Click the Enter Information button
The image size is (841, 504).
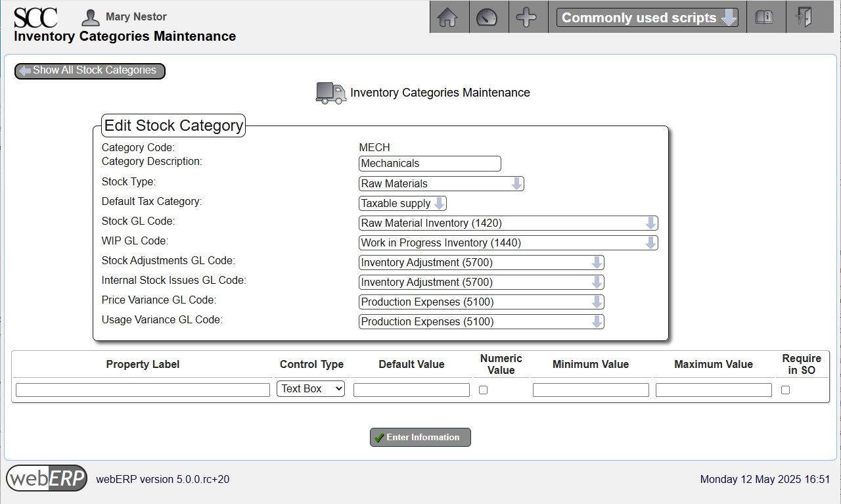[420, 437]
